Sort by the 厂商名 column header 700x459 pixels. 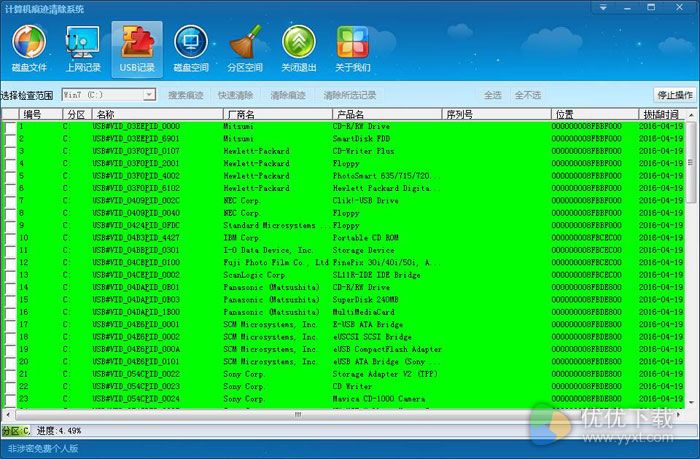coord(278,115)
